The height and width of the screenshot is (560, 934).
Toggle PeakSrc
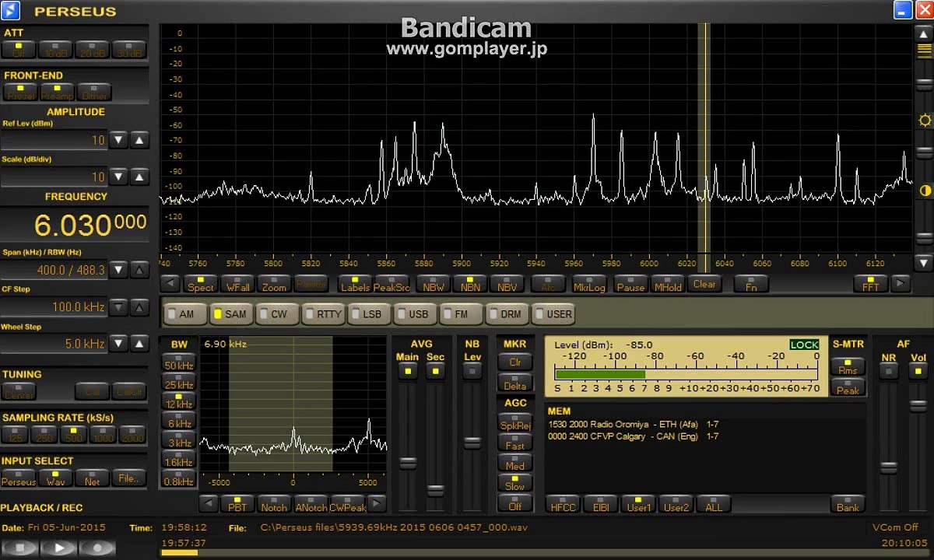[x=392, y=284]
